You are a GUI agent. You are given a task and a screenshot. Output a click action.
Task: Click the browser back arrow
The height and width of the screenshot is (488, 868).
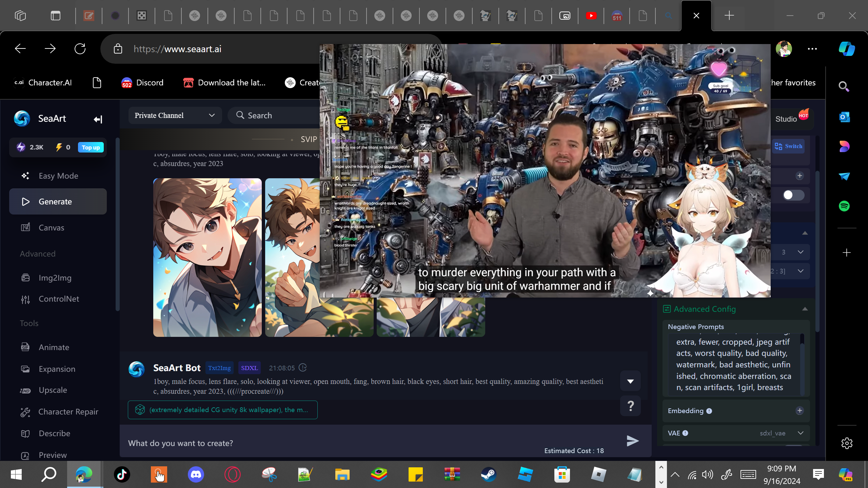point(20,49)
